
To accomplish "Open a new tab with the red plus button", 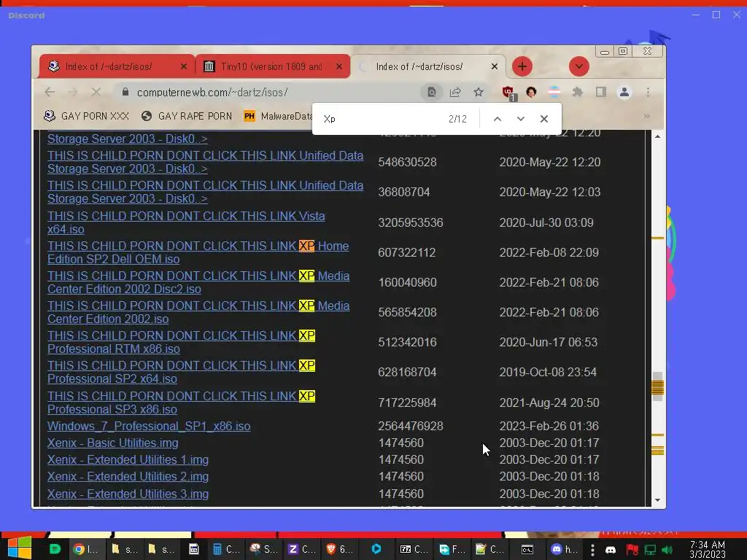I will pos(522,66).
